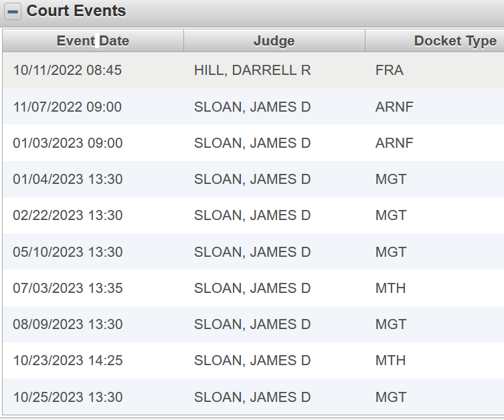This screenshot has width=504, height=420.
Task: Click the FRA docket type cell
Action: pyautogui.click(x=390, y=70)
